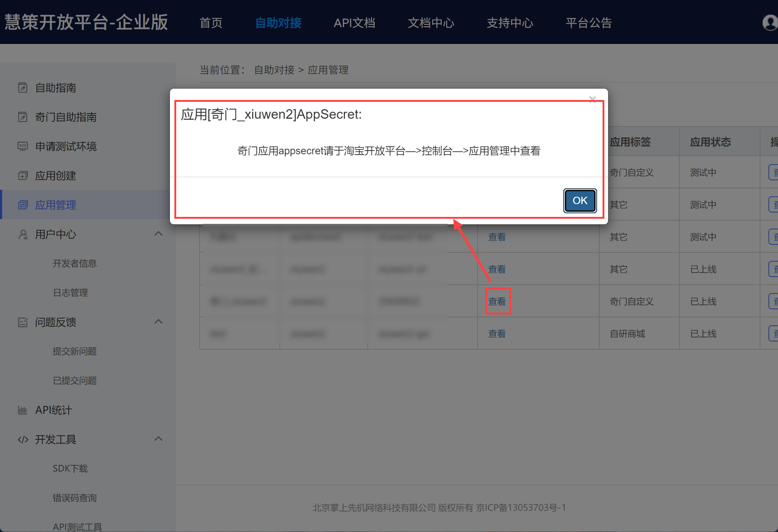Viewport: 778px width, 532px height.
Task: Click the 应用创建 plus icon
Action: coord(23,176)
